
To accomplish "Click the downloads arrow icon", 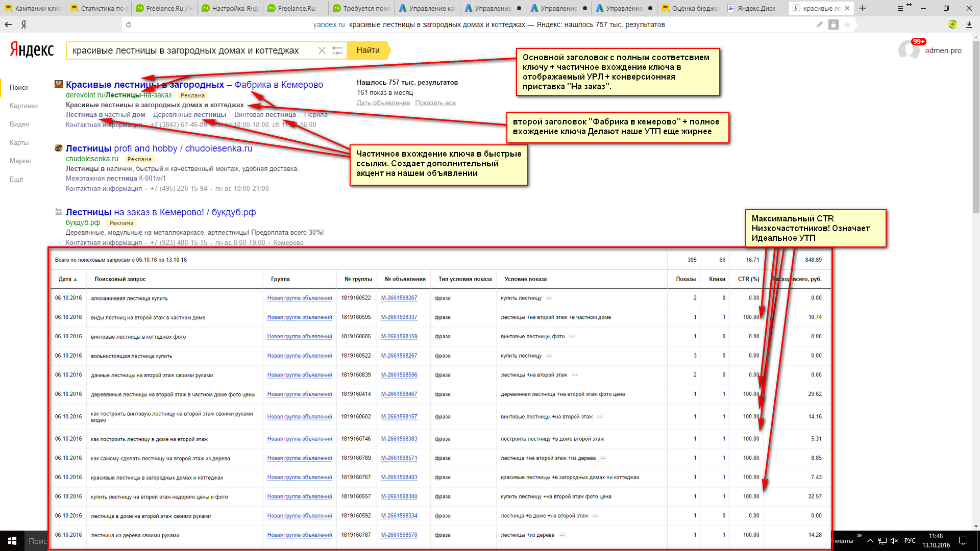I will 969,24.
